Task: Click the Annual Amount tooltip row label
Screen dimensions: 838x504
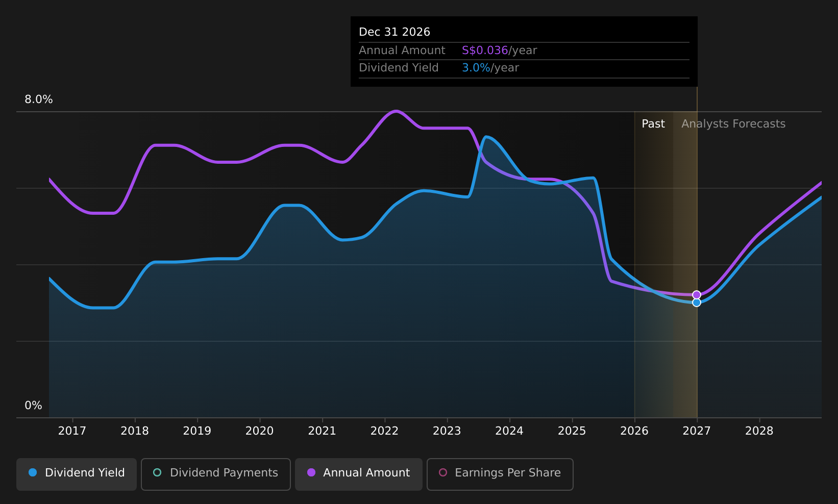Action: click(x=402, y=51)
